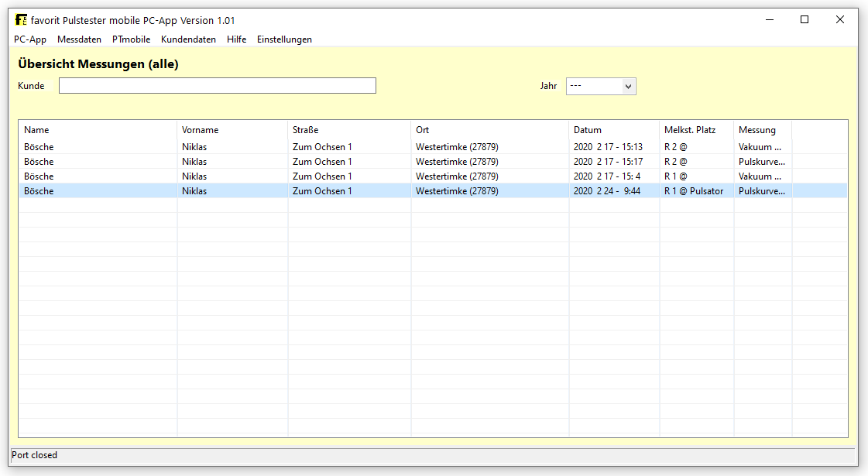Click "Westertimke (27879)" in the 9:44 row
Image resolution: width=868 pixels, height=476 pixels.
(458, 191)
